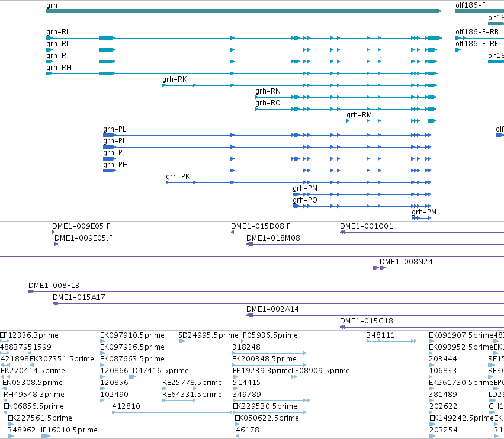Open the grh-RN transcript label
This screenshot has height=439, width=504.
268,91
